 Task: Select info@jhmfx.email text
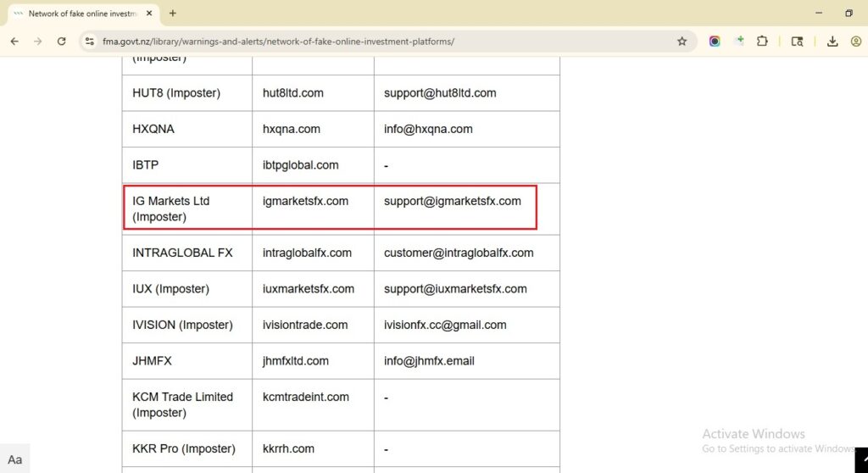click(x=429, y=360)
